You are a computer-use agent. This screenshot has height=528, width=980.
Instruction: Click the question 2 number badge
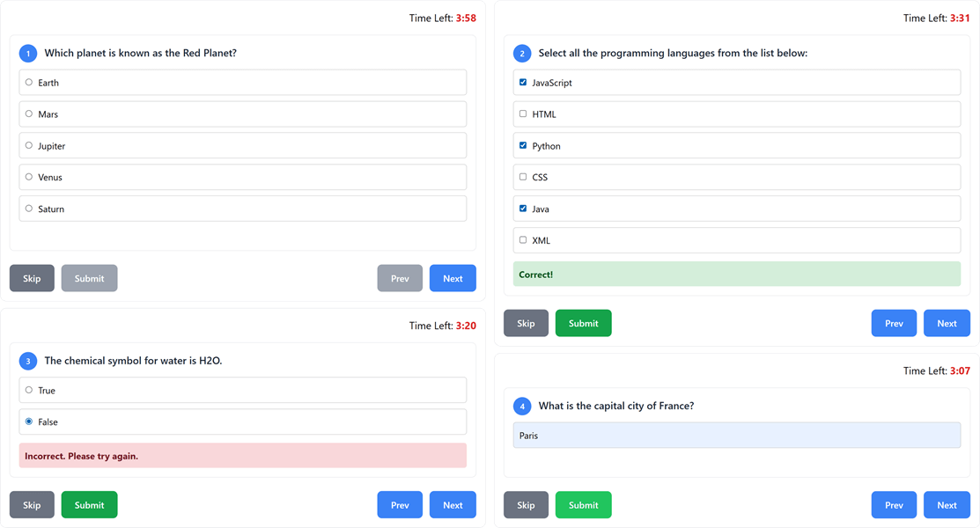point(522,53)
